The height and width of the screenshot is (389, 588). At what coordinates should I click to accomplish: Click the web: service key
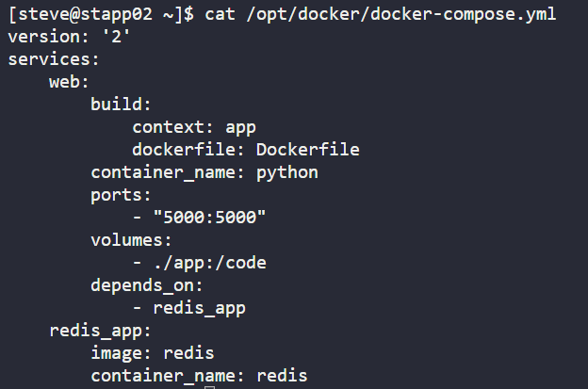coord(69,82)
